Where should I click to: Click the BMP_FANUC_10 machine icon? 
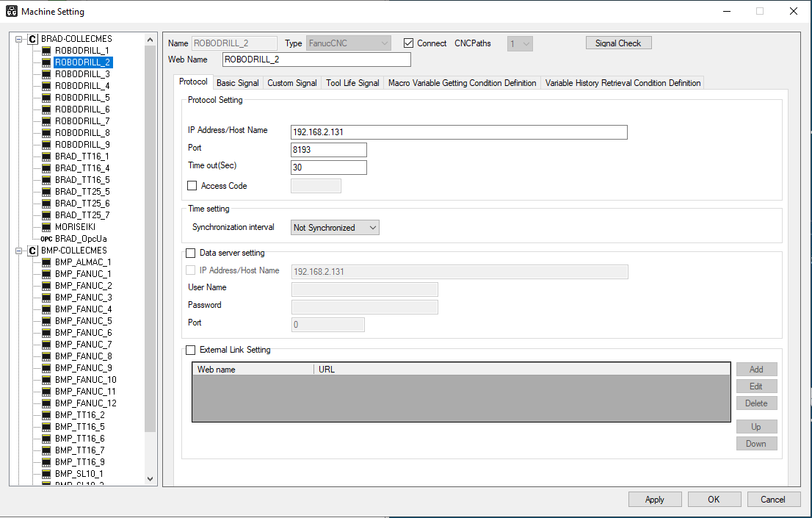pyautogui.click(x=46, y=380)
